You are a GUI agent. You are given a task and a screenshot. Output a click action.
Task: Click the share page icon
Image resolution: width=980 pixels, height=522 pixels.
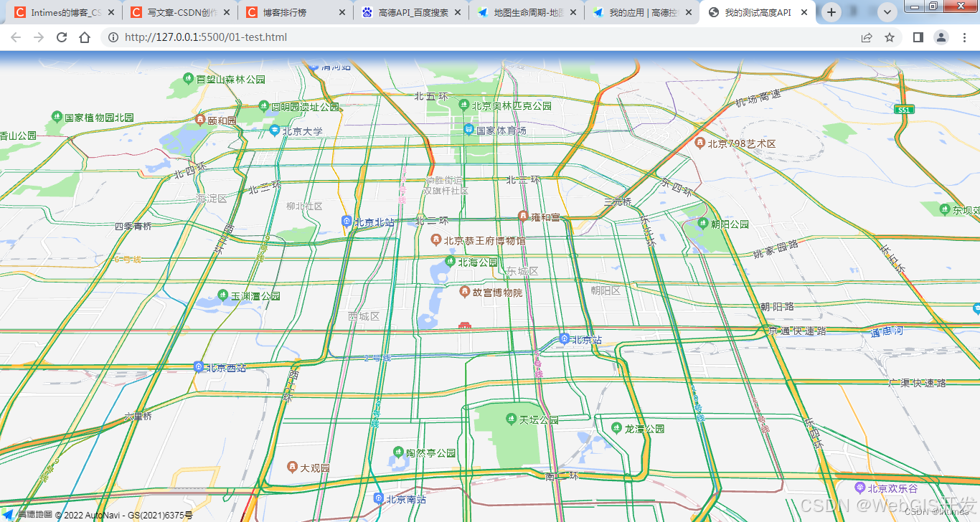coord(867,37)
